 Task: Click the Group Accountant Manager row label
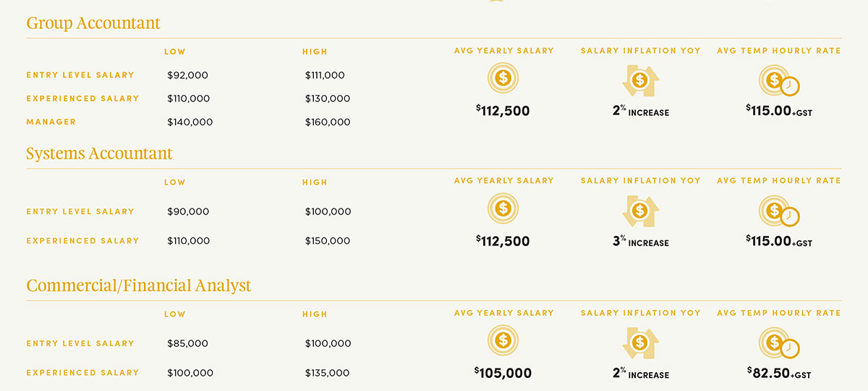[51, 122]
